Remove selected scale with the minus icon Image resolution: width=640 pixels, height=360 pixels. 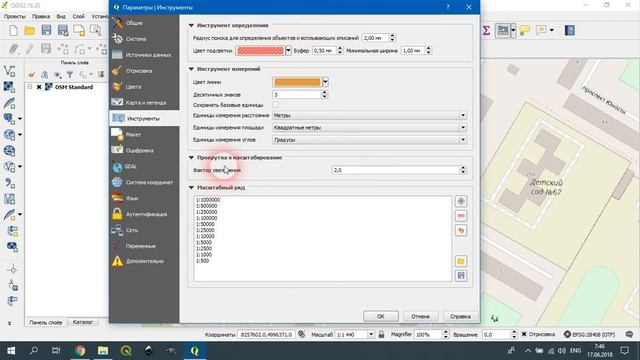pos(461,216)
